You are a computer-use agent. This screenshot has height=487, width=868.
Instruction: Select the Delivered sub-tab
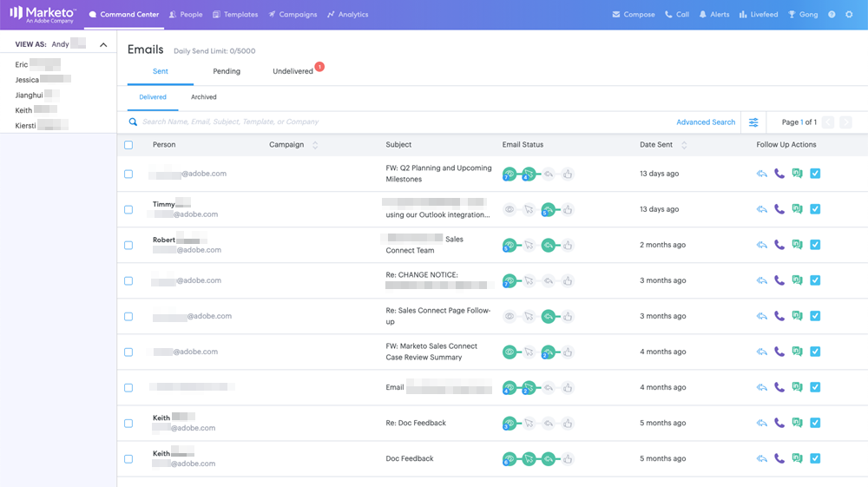point(153,97)
